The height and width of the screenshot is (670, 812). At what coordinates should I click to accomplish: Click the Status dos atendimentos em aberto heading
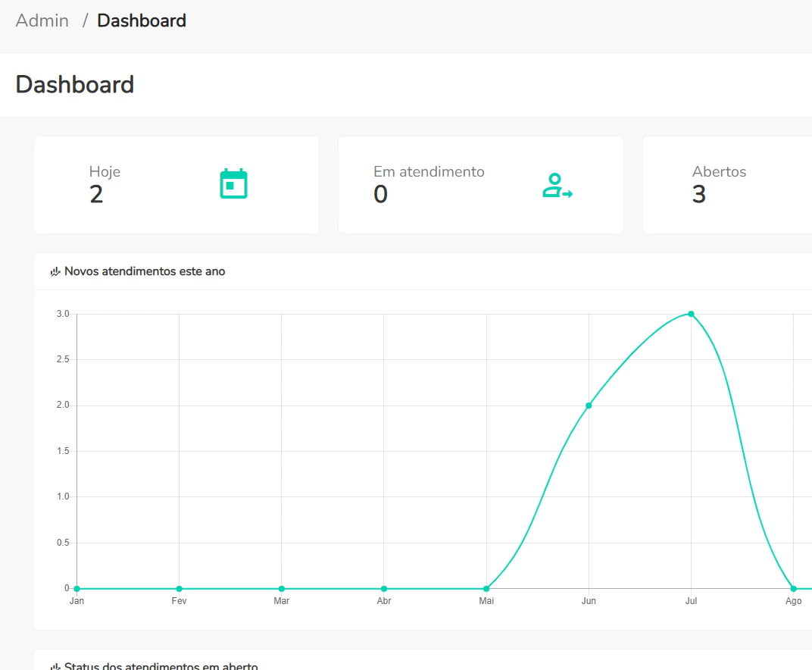point(161,665)
